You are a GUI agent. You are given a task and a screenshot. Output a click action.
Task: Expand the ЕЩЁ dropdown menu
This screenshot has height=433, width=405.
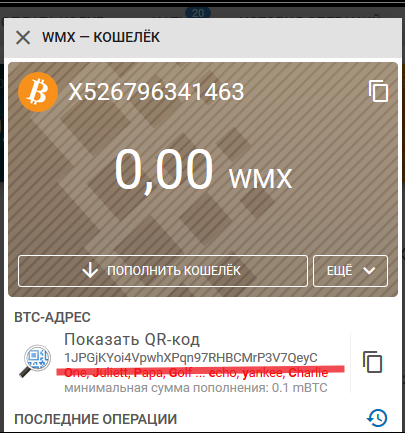pos(350,271)
